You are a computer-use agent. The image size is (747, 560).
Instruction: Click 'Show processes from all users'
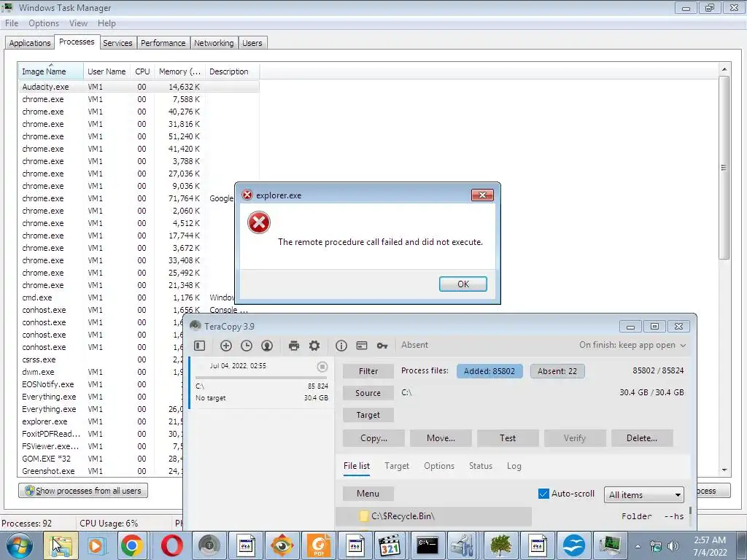click(x=83, y=491)
